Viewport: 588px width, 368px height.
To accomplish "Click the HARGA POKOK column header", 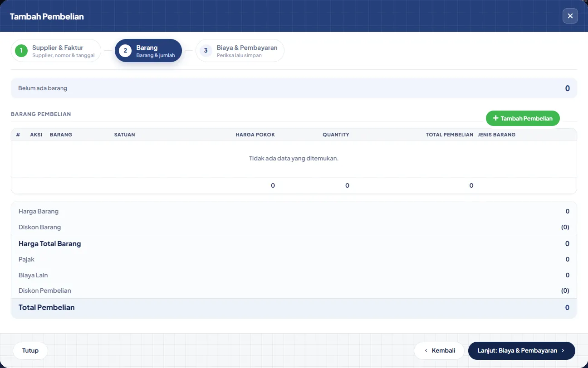I will pyautogui.click(x=255, y=135).
